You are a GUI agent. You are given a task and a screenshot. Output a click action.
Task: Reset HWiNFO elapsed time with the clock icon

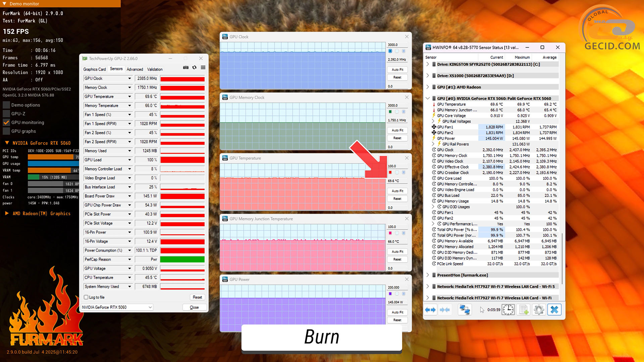point(508,310)
